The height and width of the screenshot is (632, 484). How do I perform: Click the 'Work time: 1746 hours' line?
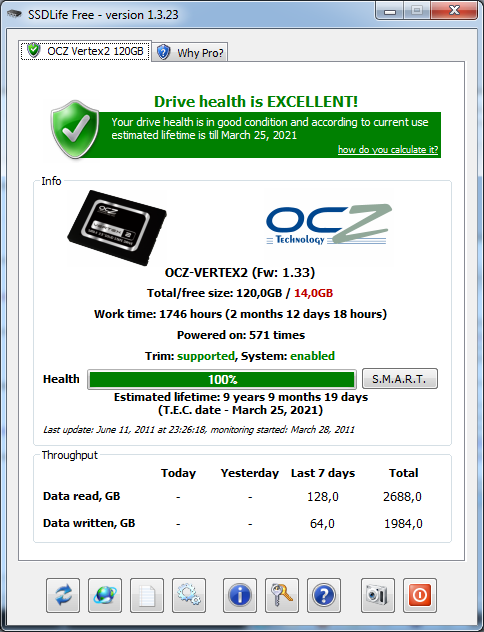tap(240, 314)
